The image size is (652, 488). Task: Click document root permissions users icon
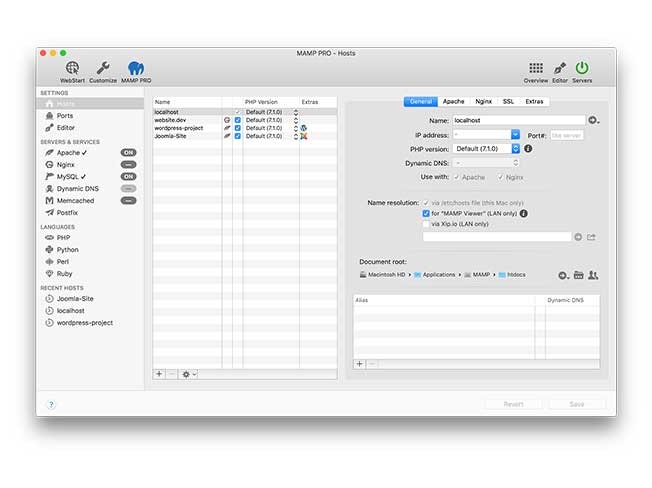(593, 275)
